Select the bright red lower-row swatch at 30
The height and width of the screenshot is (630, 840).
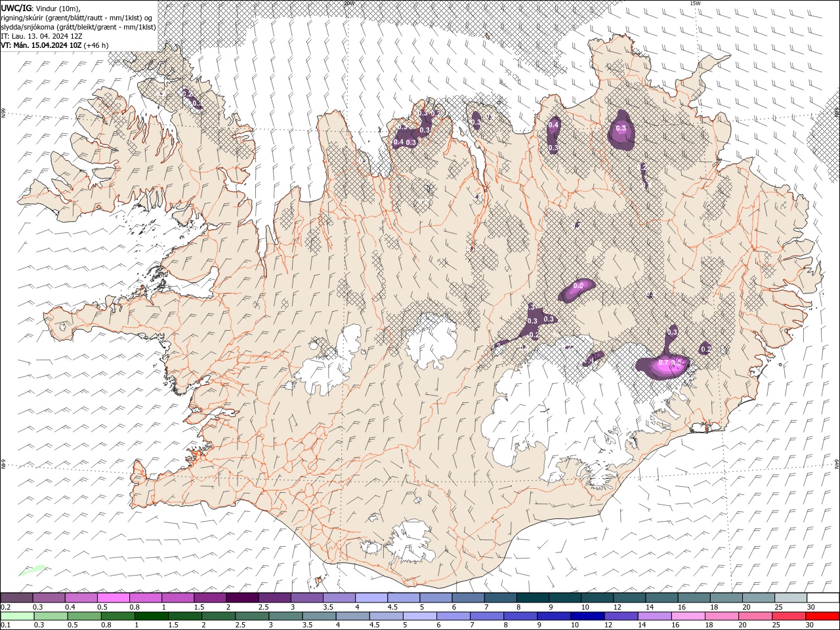tap(822, 616)
